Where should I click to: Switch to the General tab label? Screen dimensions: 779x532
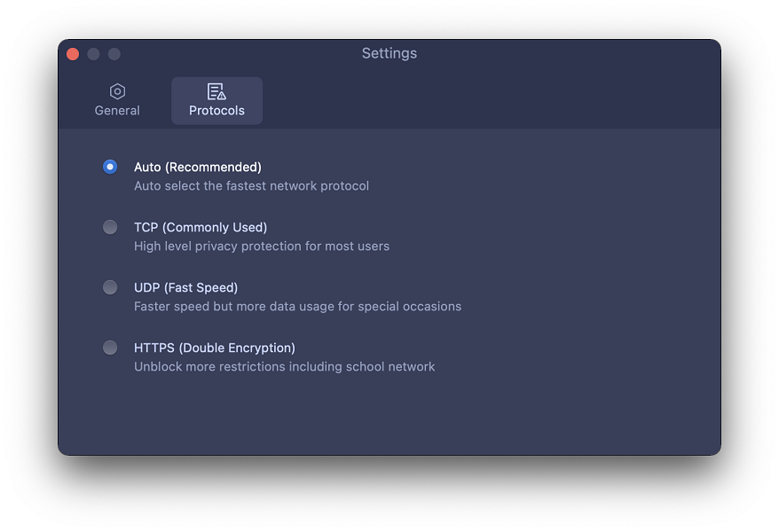click(117, 111)
